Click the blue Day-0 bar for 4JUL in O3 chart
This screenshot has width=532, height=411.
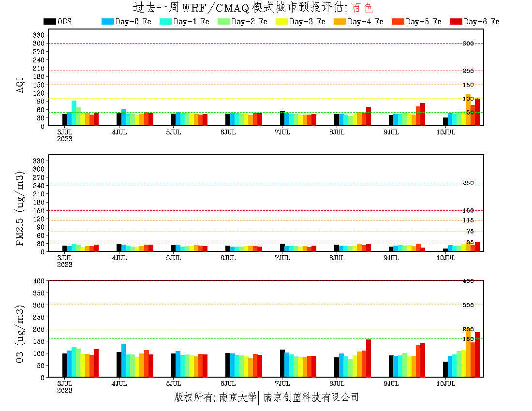pyautogui.click(x=124, y=361)
